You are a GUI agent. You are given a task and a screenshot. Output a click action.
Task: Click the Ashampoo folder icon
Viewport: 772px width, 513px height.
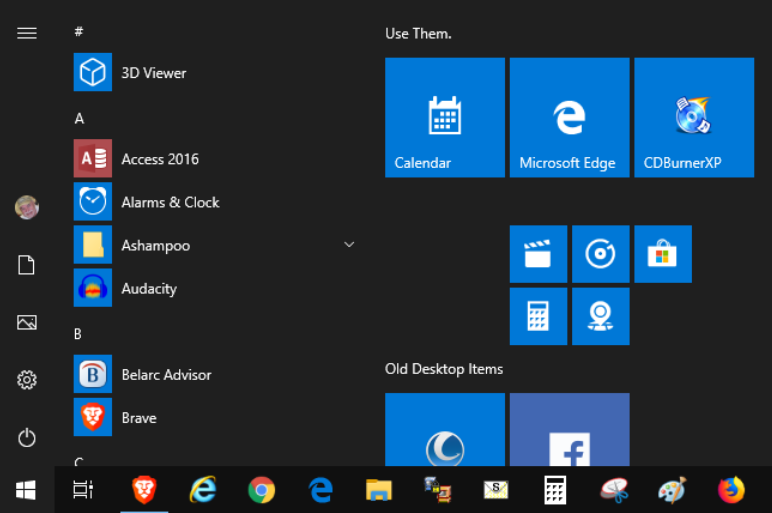pos(93,245)
